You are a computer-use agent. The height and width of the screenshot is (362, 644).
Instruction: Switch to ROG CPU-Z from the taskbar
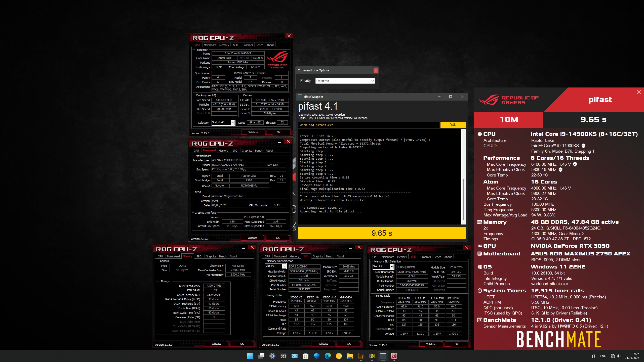394,356
